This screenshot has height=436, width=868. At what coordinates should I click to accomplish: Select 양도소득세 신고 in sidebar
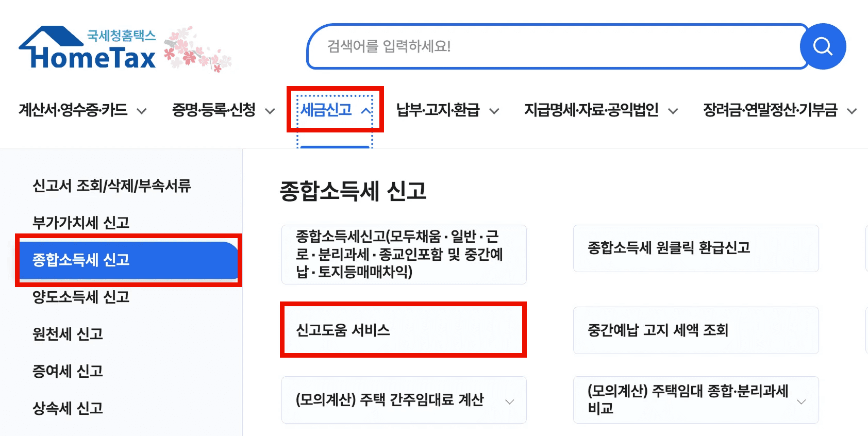81,297
